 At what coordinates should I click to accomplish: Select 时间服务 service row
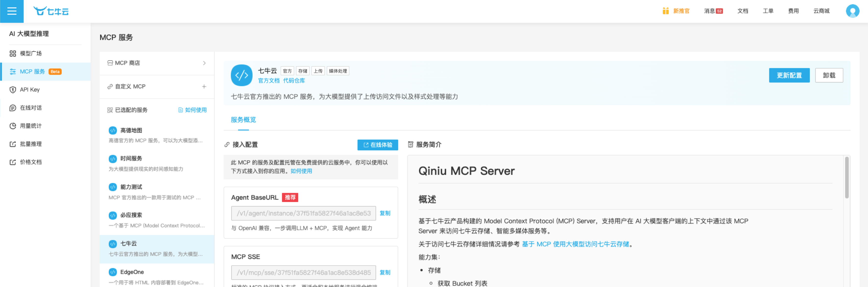tap(157, 164)
